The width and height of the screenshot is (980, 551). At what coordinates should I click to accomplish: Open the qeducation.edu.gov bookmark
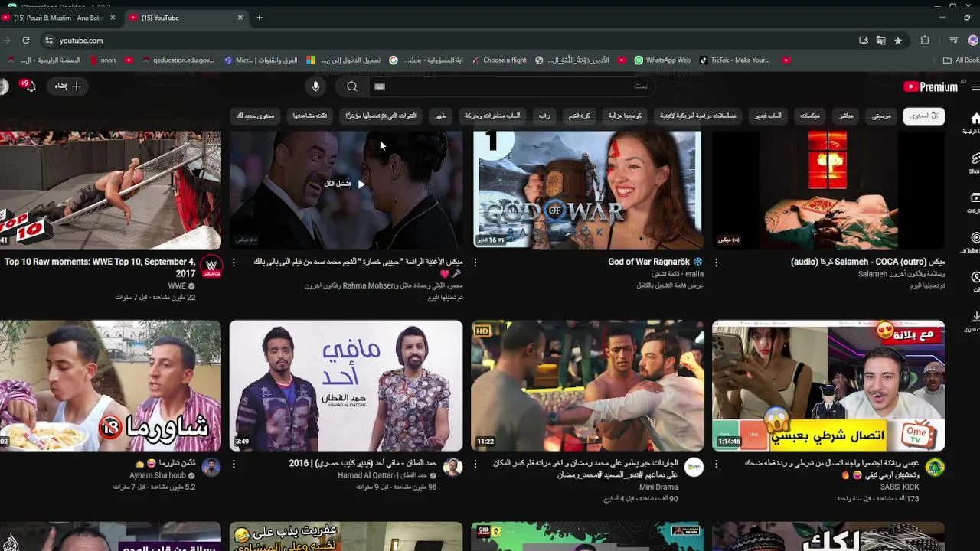click(178, 60)
